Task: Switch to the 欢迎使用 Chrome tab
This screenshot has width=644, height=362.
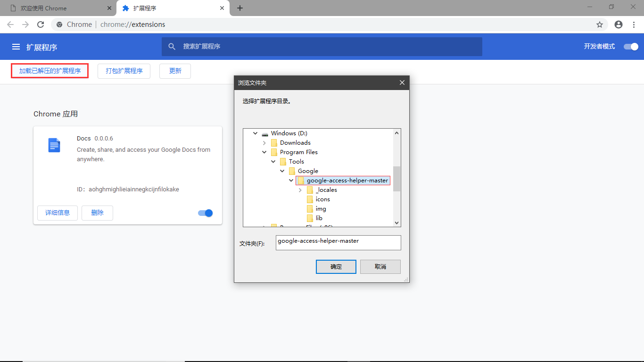Action: [58, 8]
